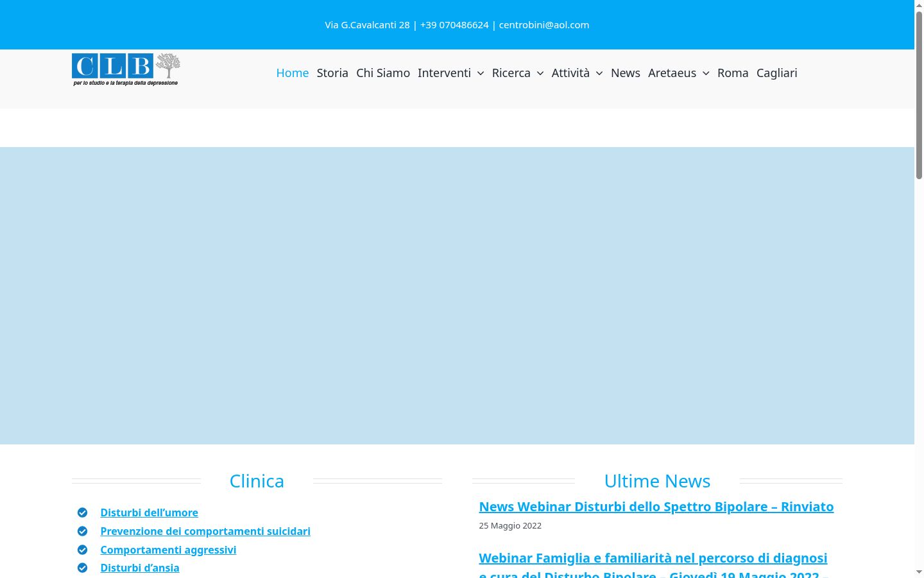Open the Chi Siamo page
Viewport: 924px width, 578px height.
pos(383,73)
